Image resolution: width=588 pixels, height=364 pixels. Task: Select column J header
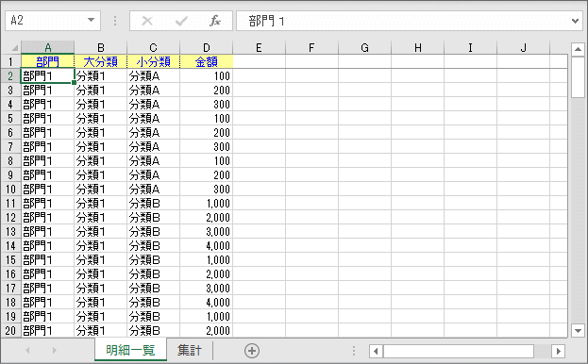[x=524, y=48]
